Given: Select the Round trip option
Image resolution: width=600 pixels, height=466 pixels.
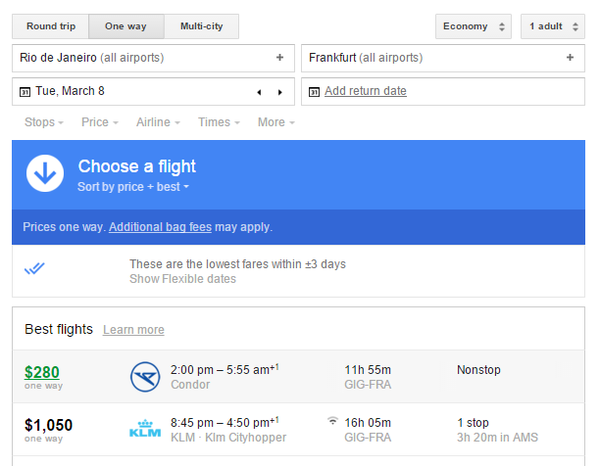Looking at the screenshot, I should 50,26.
